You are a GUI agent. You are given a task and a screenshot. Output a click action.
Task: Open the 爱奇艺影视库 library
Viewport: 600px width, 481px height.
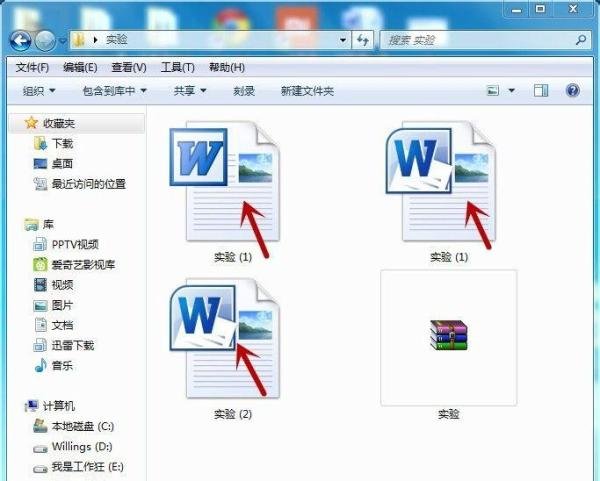[83, 265]
